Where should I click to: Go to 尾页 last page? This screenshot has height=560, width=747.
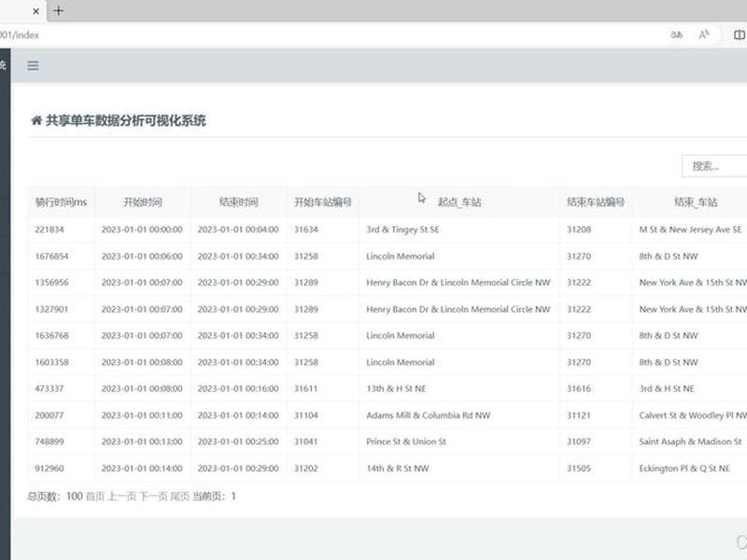pos(179,497)
